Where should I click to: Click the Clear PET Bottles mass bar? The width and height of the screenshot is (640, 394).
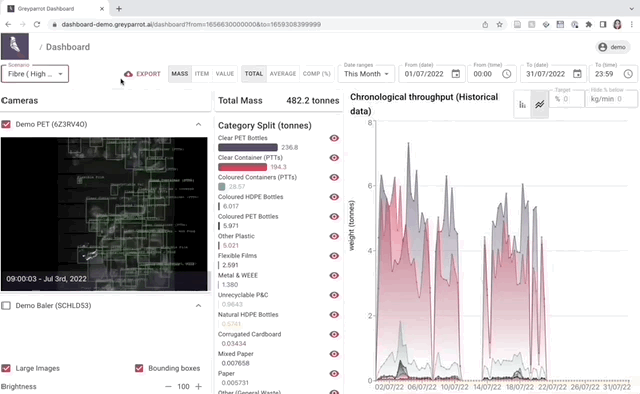click(248, 147)
